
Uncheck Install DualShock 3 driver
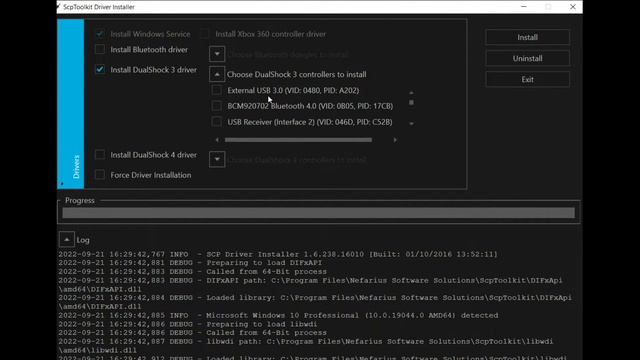click(100, 69)
